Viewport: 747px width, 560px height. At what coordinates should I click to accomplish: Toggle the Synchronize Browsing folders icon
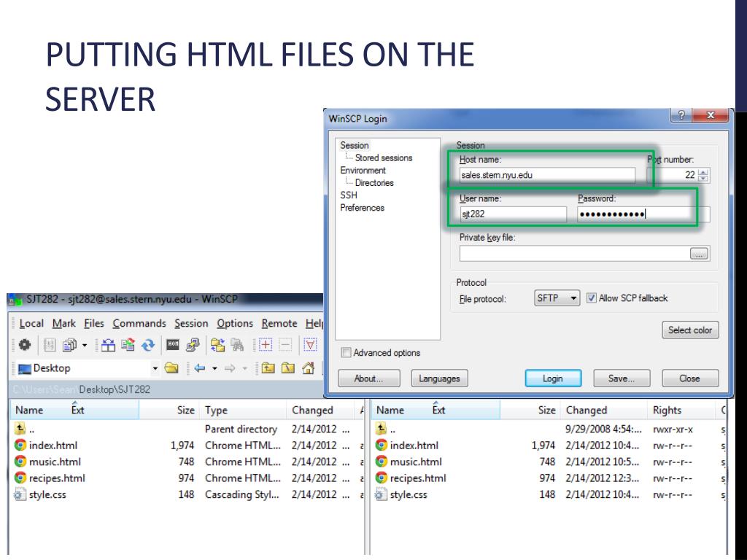pyautogui.click(x=217, y=344)
